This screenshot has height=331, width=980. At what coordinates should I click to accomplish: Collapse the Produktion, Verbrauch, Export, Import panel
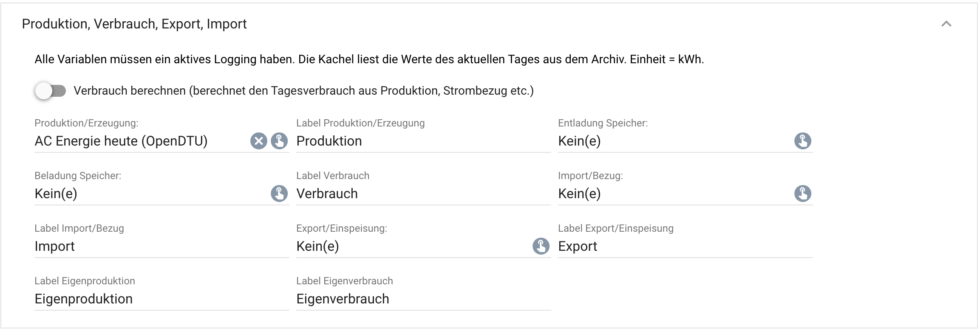[946, 24]
